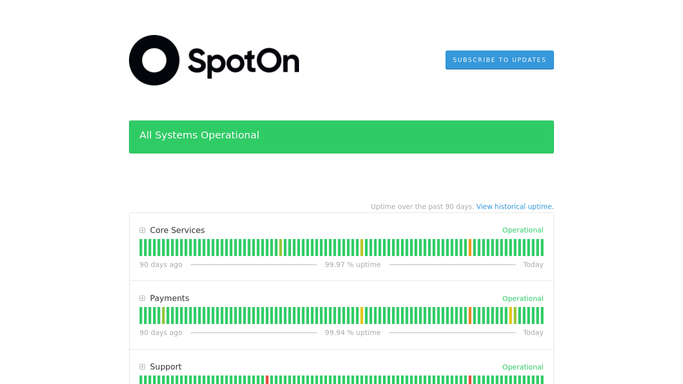Image resolution: width=683 pixels, height=384 pixels.
Task: Click Subscribe to Updates button
Action: [499, 60]
